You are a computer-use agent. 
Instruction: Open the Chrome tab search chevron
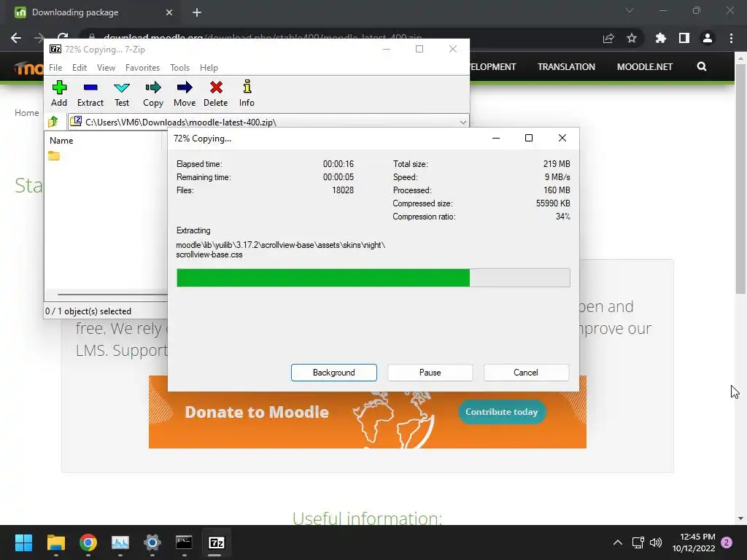(630, 10)
